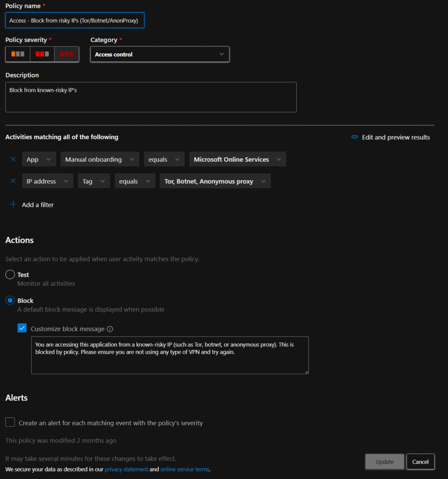Viewport: 448px width, 479px height.
Task: Click the Cancel button
Action: click(420, 462)
